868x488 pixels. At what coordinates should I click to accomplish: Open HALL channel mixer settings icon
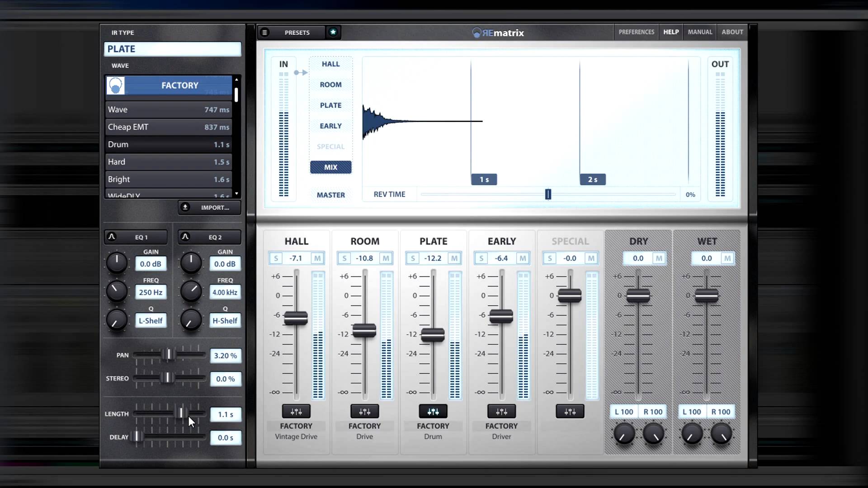pos(296,412)
